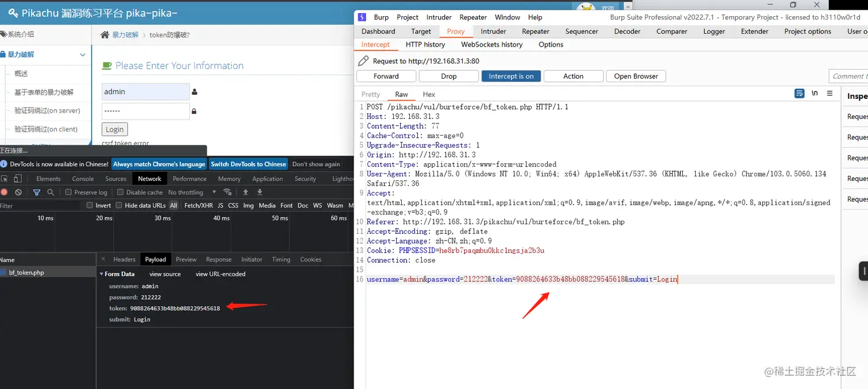Click the bf_token.php file icon

3,272
